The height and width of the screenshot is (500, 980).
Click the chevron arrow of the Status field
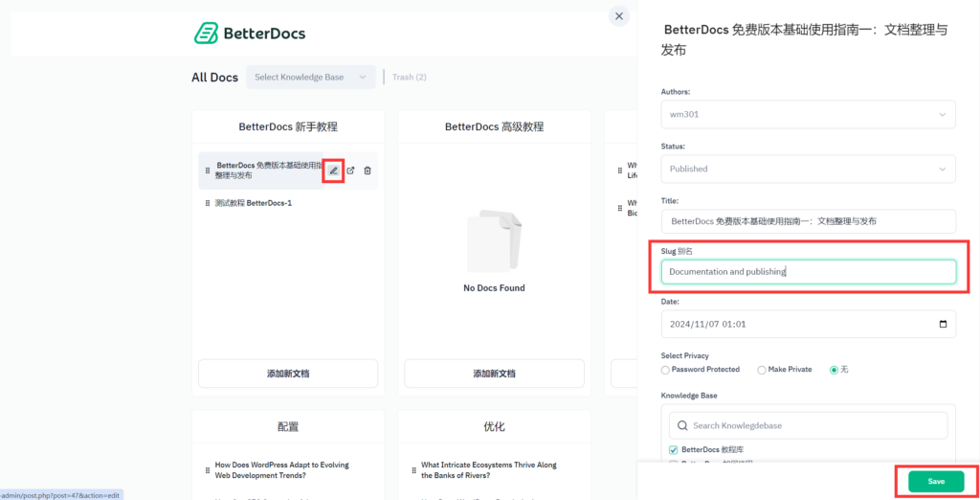tap(943, 169)
